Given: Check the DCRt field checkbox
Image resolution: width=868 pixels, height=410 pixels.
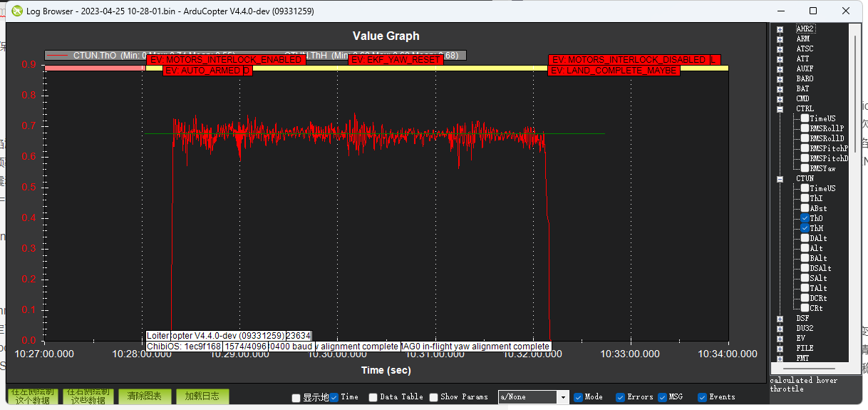Looking at the screenshot, I should 805,298.
